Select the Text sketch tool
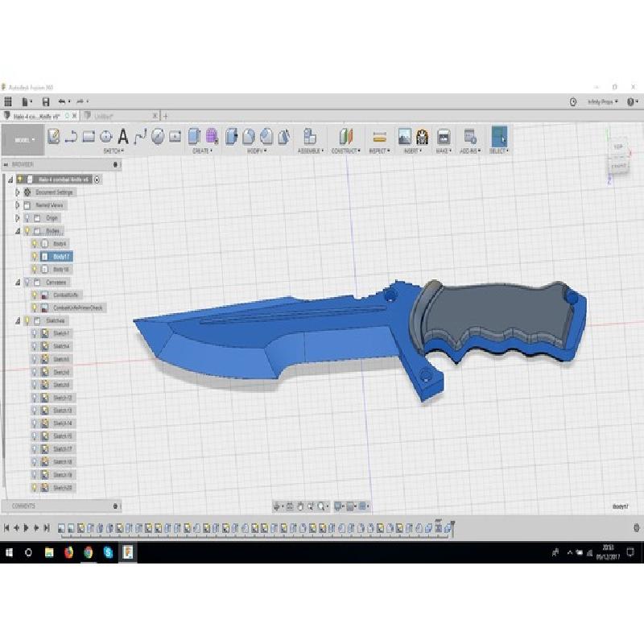This screenshot has width=644, height=644. (x=123, y=136)
